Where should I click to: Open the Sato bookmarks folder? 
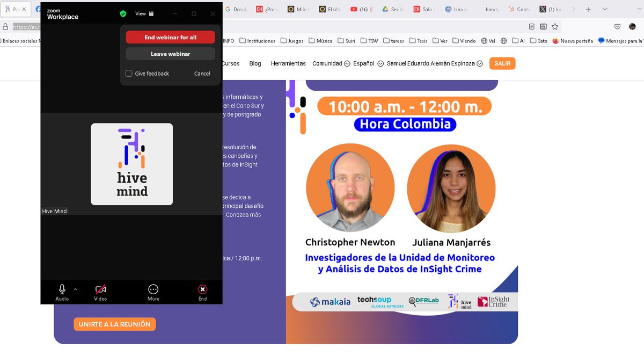click(538, 41)
